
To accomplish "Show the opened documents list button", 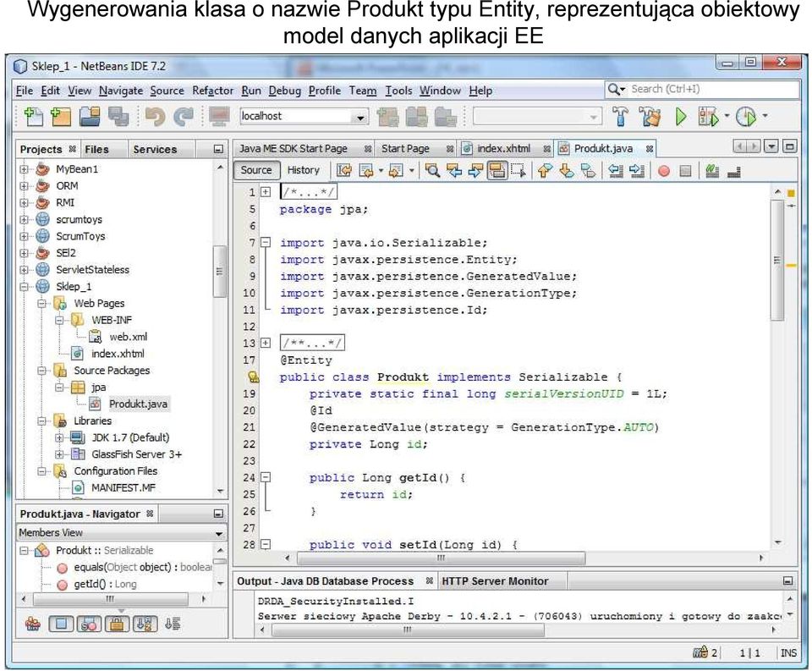I will (x=771, y=146).
